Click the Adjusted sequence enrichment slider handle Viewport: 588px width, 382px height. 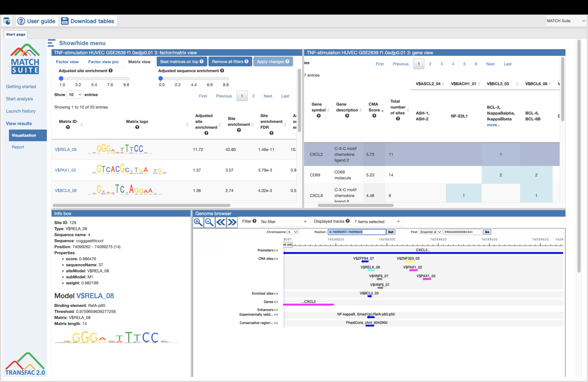coord(161,78)
